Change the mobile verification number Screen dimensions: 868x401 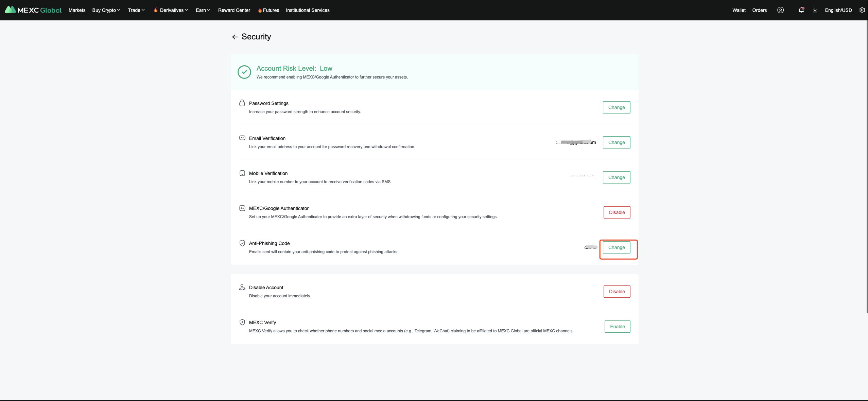point(616,177)
